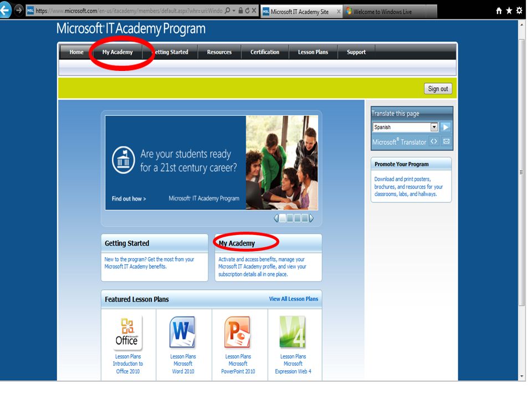
Task: Open the Getting Started panel heading
Action: (127, 243)
